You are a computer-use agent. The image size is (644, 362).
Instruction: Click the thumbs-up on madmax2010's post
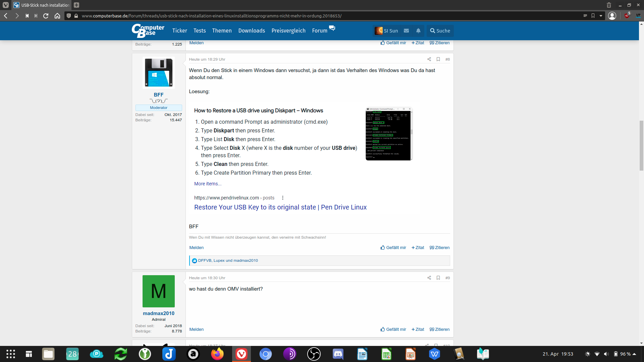pos(393,329)
